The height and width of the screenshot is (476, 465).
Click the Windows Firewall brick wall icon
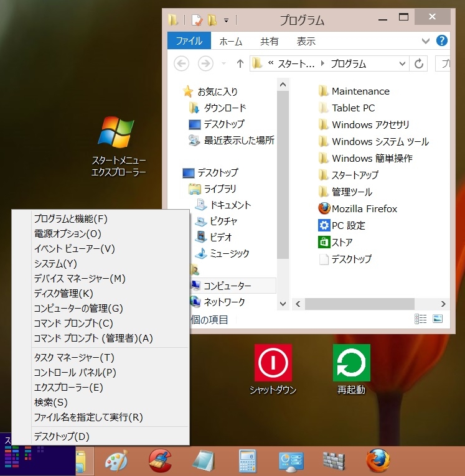tap(334, 461)
